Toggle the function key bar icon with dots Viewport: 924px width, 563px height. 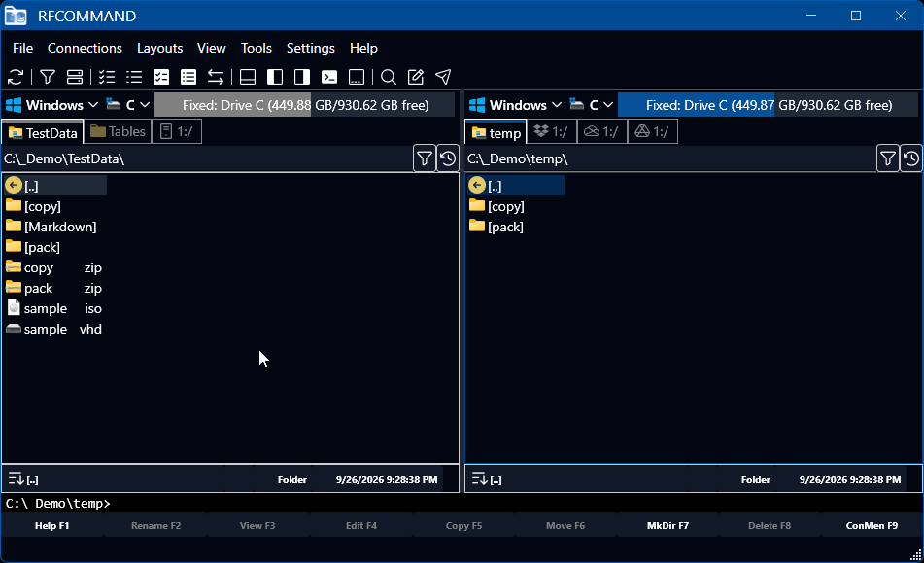[x=357, y=77]
